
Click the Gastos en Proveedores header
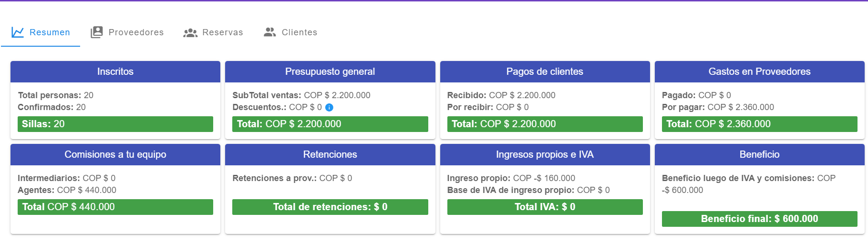759,71
